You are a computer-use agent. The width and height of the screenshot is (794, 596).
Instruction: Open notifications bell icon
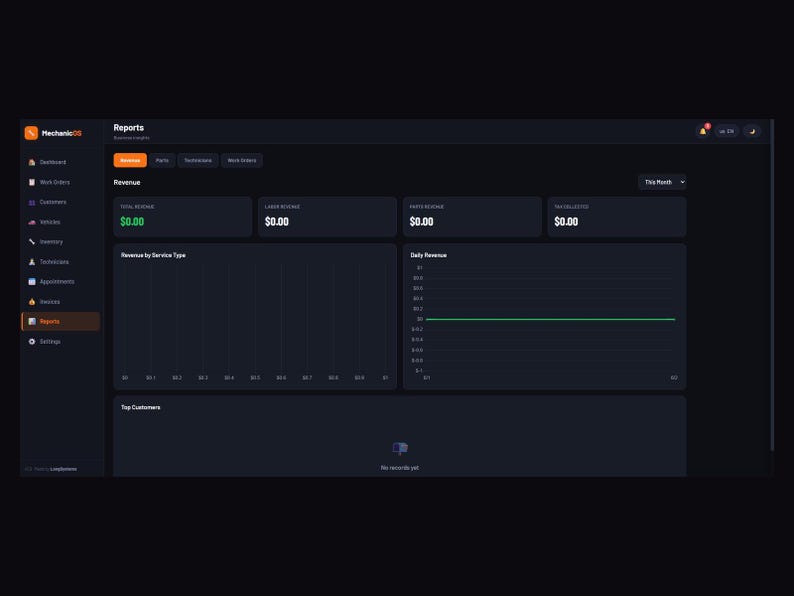[x=703, y=131]
